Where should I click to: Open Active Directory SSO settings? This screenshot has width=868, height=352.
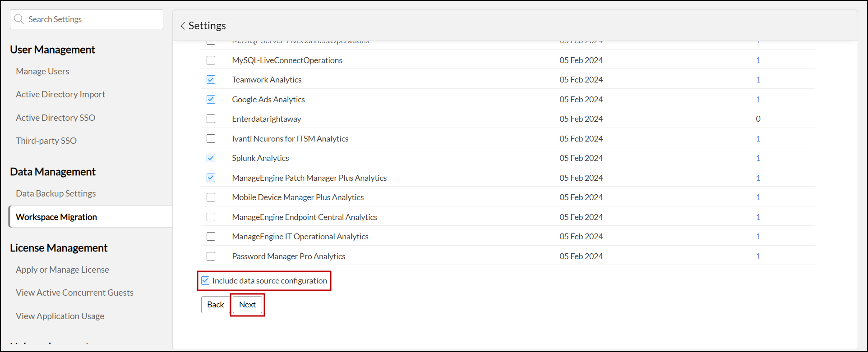55,118
